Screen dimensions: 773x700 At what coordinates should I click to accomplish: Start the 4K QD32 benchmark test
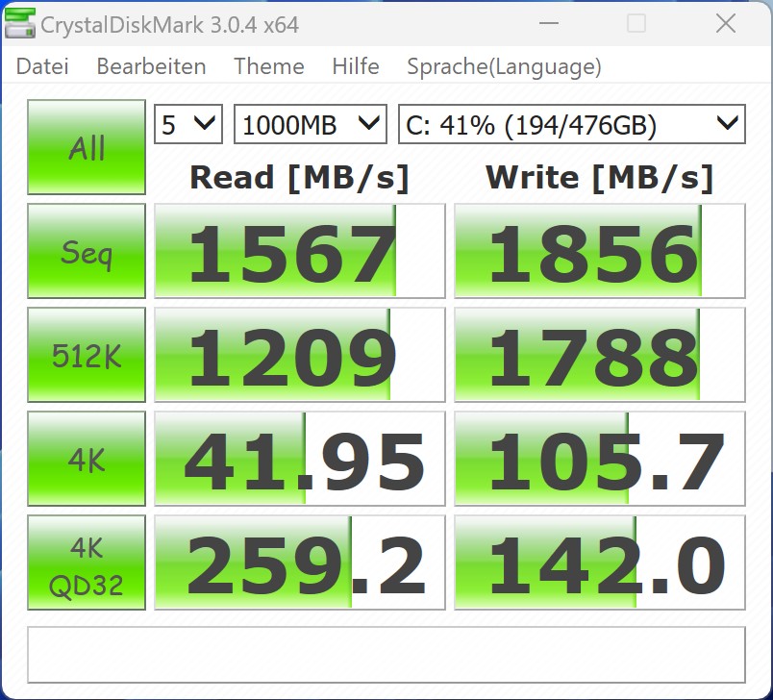(87, 562)
